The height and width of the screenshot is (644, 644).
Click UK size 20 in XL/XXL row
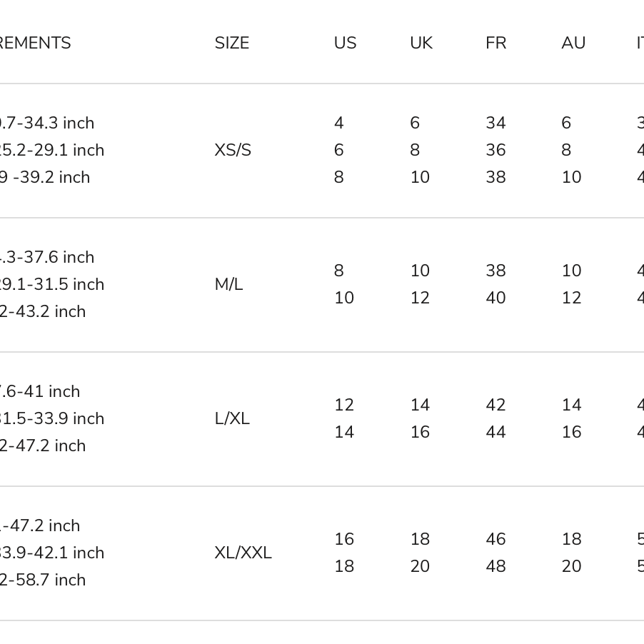coord(420,567)
